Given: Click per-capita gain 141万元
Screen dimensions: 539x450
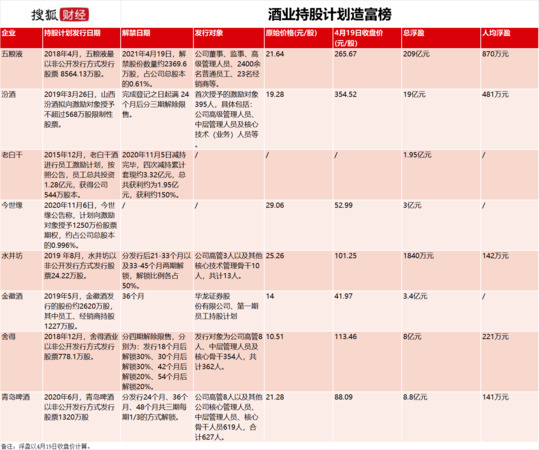Looking at the screenshot, I should (x=495, y=397).
